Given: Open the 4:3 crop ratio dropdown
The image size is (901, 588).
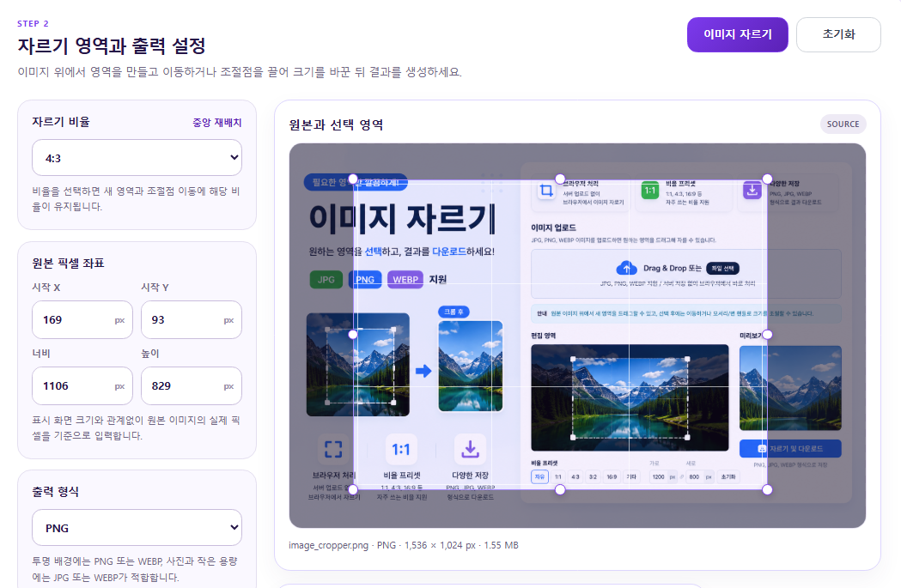Looking at the screenshot, I should 137,158.
